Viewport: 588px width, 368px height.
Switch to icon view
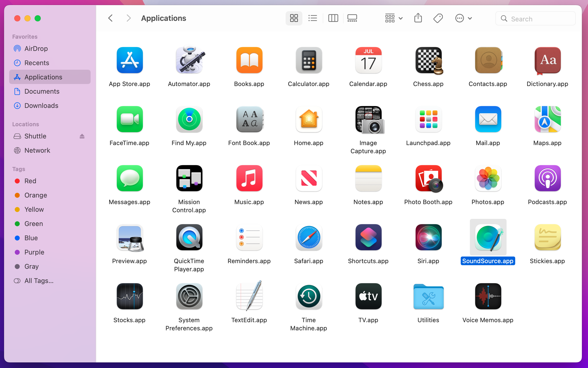(294, 18)
